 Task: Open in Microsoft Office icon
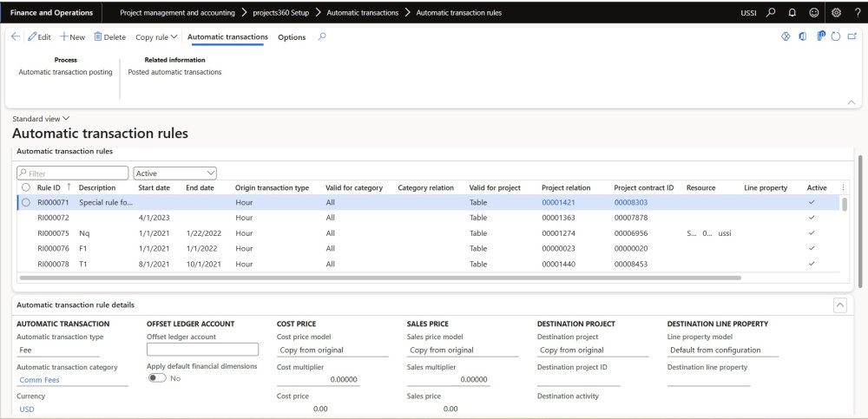pyautogui.click(x=802, y=37)
